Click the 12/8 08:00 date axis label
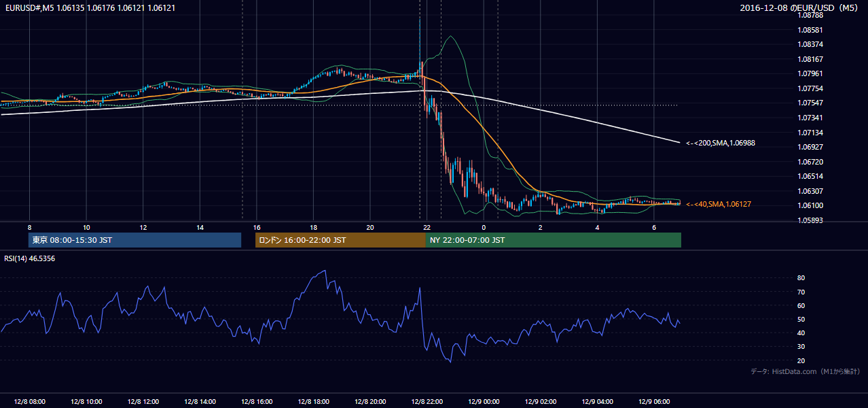This screenshot has width=868, height=408. pos(29,402)
